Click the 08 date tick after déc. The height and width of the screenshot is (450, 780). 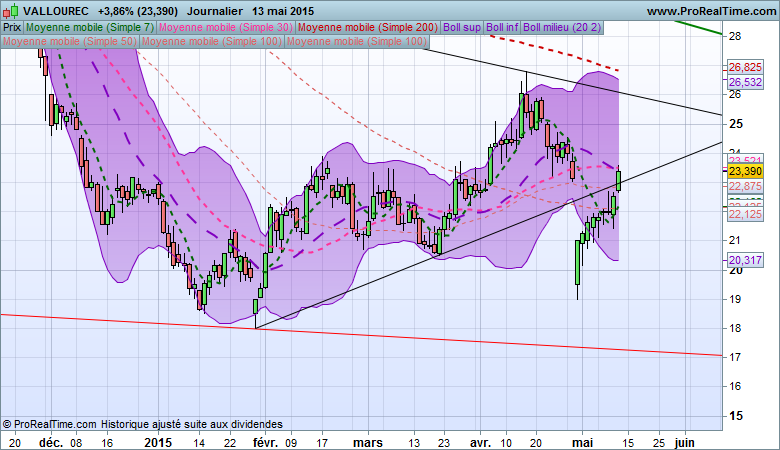(x=76, y=443)
